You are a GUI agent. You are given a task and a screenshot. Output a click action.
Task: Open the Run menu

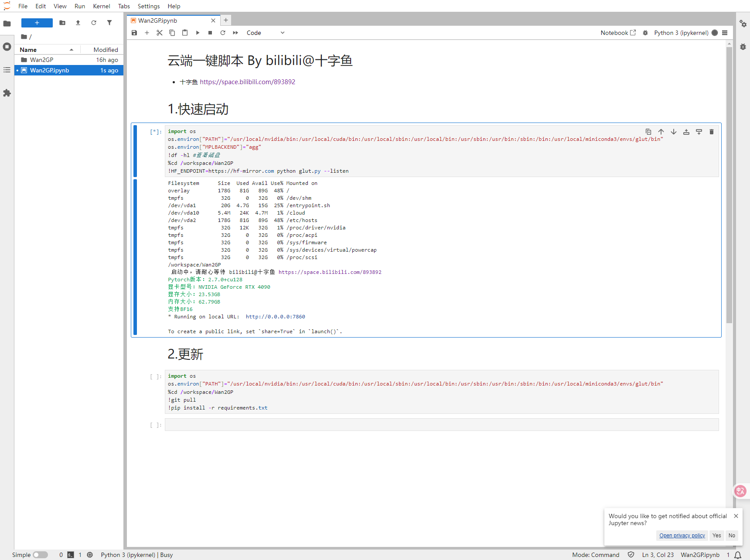(80, 6)
